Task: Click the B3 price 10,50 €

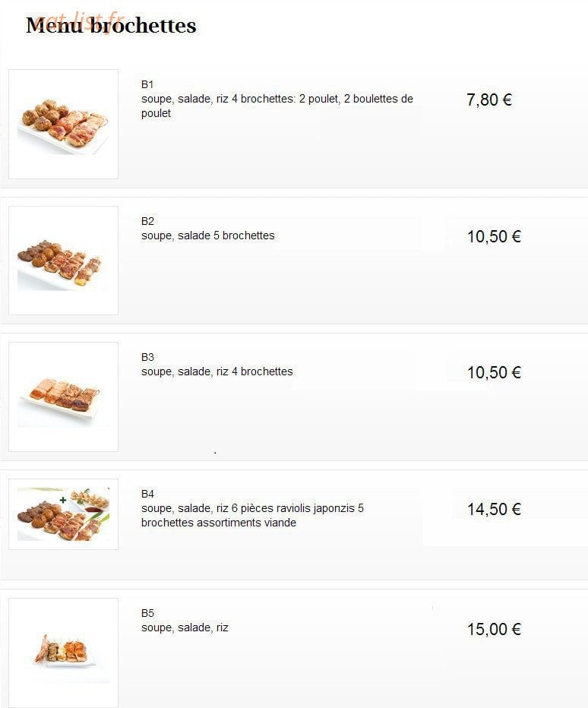Action: (x=494, y=372)
